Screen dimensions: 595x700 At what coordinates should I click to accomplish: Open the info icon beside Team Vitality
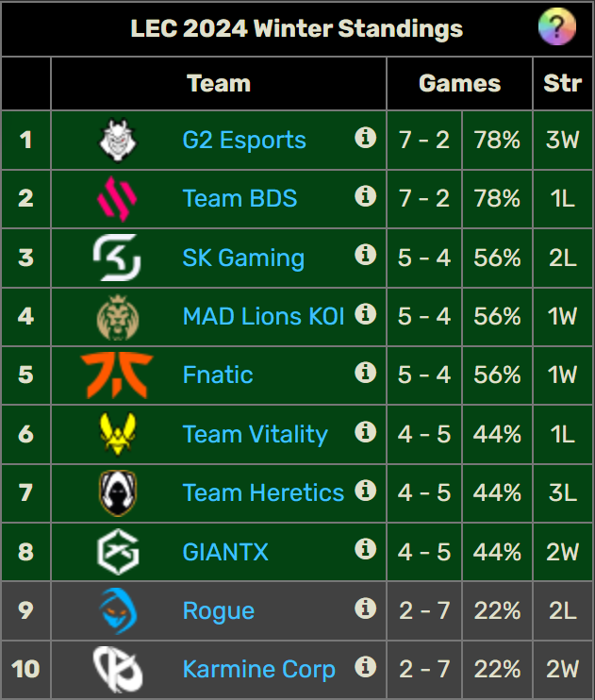pyautogui.click(x=365, y=432)
